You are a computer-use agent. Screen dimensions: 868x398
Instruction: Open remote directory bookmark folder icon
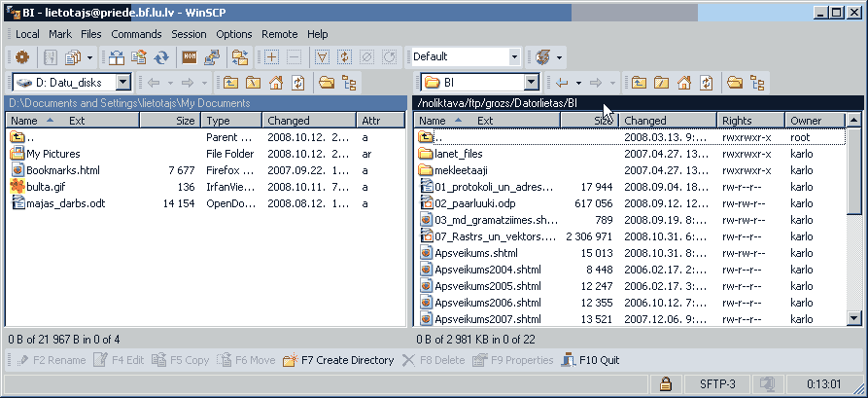(735, 83)
